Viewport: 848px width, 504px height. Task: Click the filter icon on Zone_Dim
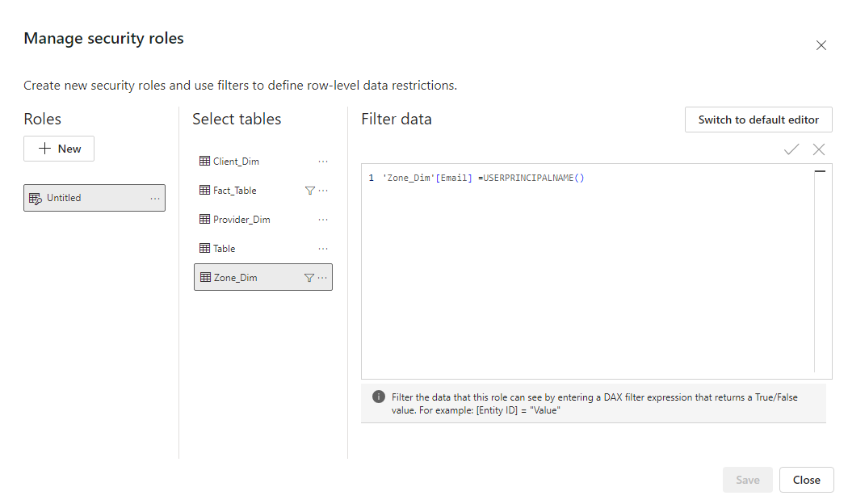pos(309,277)
